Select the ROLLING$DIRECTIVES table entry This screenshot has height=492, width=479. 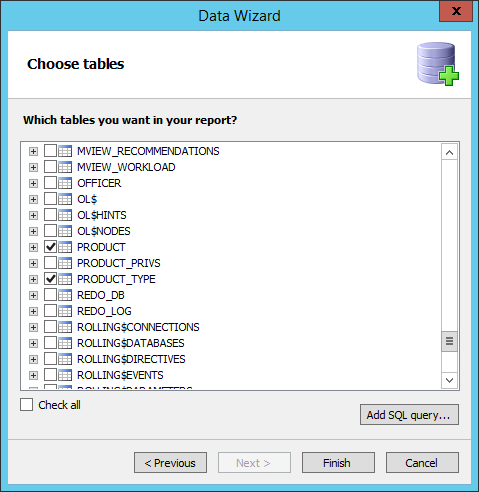coord(131,359)
